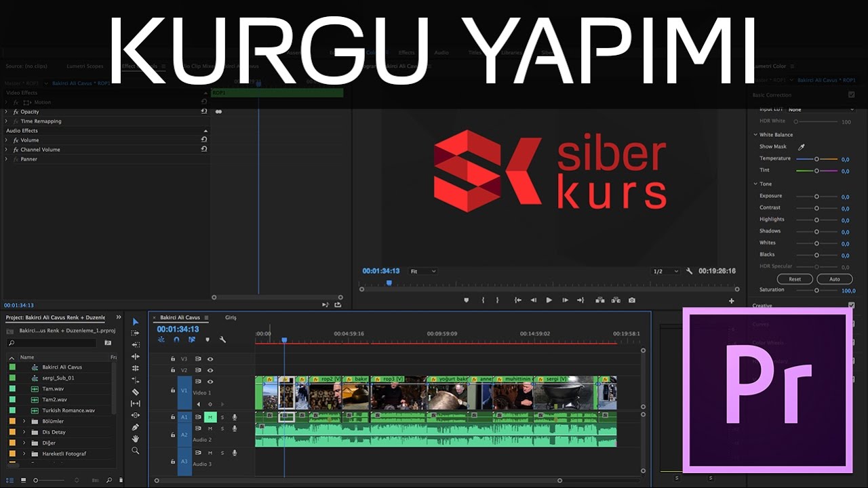The width and height of the screenshot is (868, 488).
Task: Expand the Hareketli Fotograf bin
Action: 24,453
